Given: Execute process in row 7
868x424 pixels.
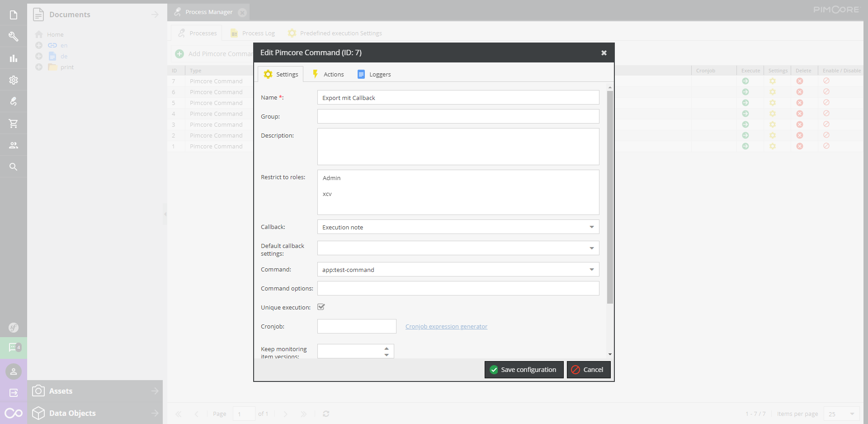Looking at the screenshot, I should tap(745, 81).
